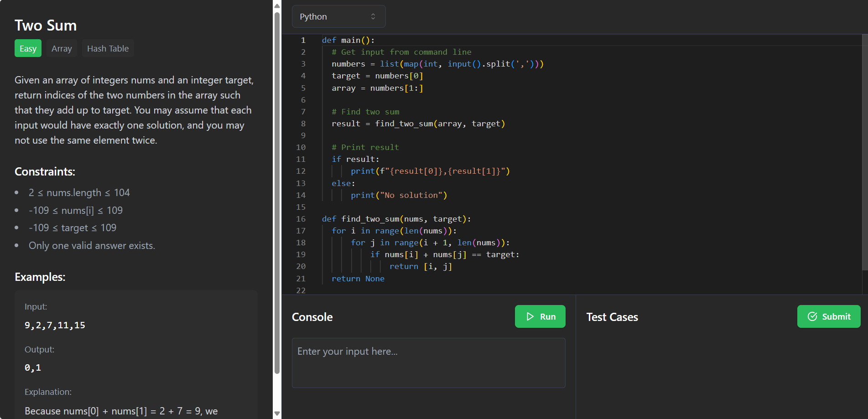Click the up-down chevron in the Python selector

point(373,16)
